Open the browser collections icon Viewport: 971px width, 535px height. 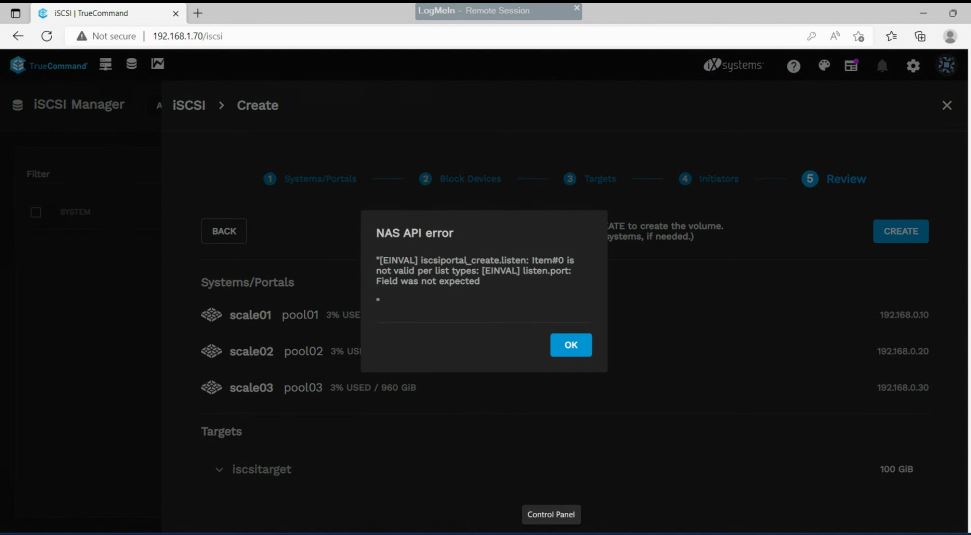(920, 37)
